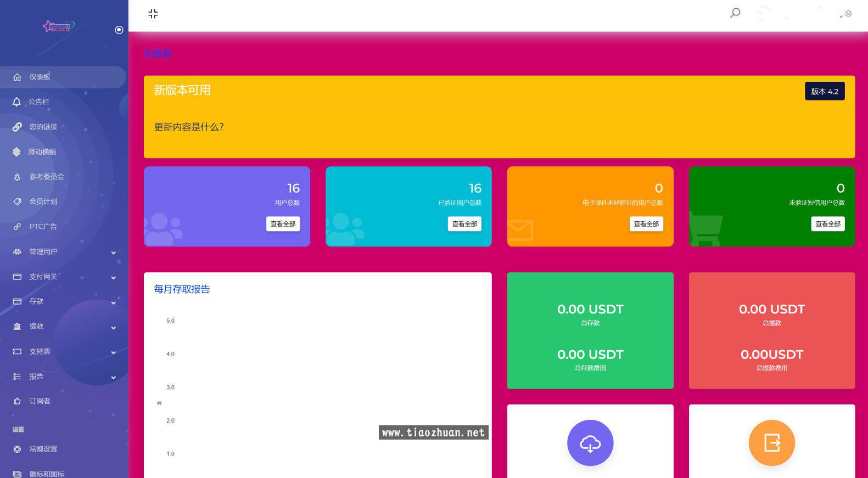The image size is (868, 478).
Task: Click 查看全部 under 用户总数
Action: coord(283,224)
